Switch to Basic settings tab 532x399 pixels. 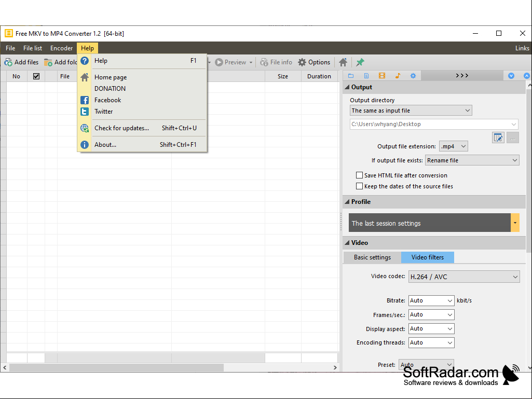click(372, 257)
